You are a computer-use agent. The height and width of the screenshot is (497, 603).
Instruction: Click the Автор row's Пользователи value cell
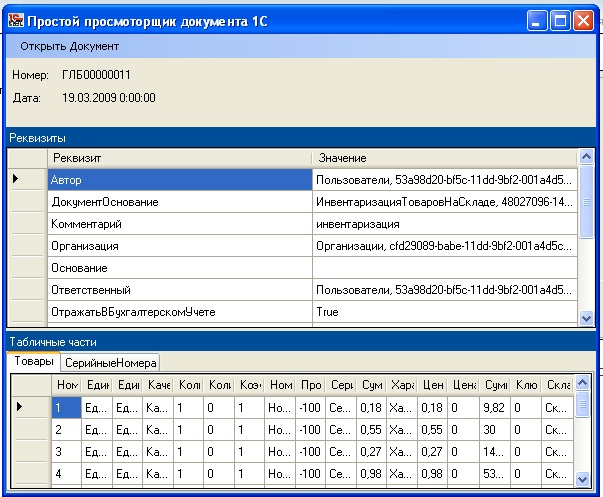tap(445, 180)
